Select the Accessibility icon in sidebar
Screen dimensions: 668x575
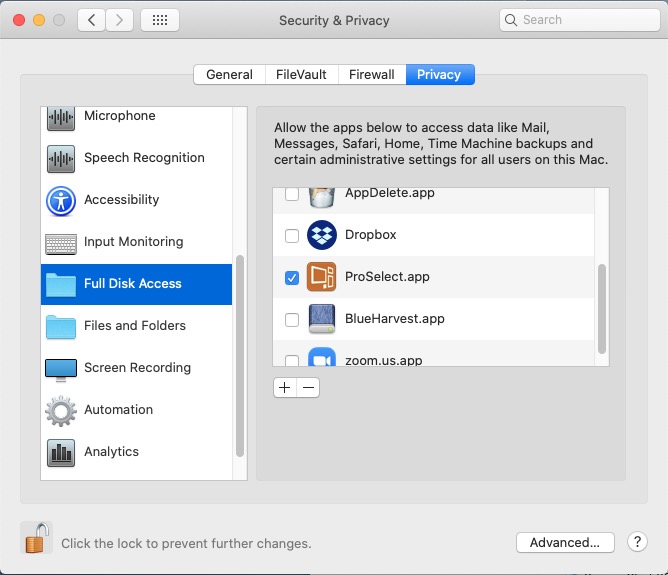pyautogui.click(x=61, y=200)
